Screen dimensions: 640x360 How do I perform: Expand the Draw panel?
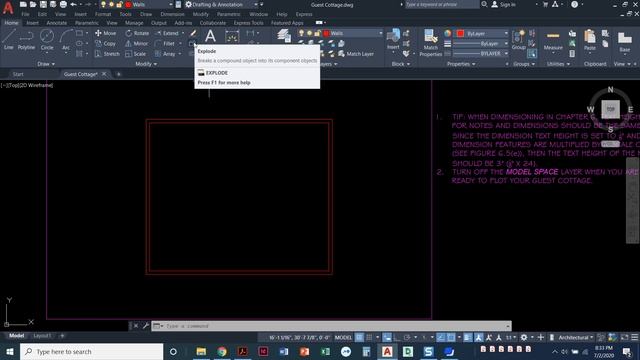click(x=46, y=64)
